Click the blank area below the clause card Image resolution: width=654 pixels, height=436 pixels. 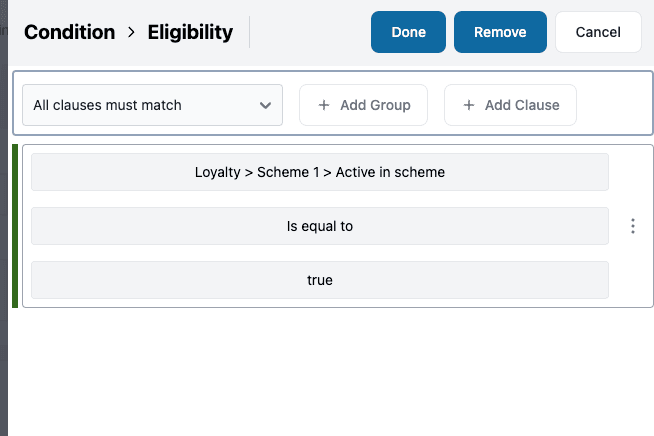pos(330,370)
